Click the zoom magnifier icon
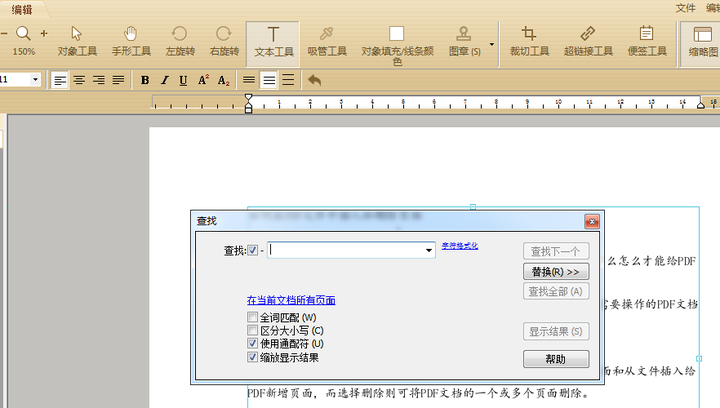The image size is (720, 408). [23, 34]
